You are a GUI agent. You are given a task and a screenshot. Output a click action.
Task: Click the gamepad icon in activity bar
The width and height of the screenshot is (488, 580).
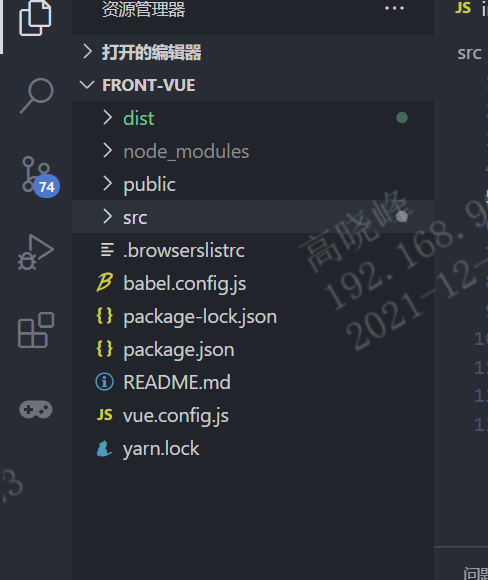(x=36, y=409)
